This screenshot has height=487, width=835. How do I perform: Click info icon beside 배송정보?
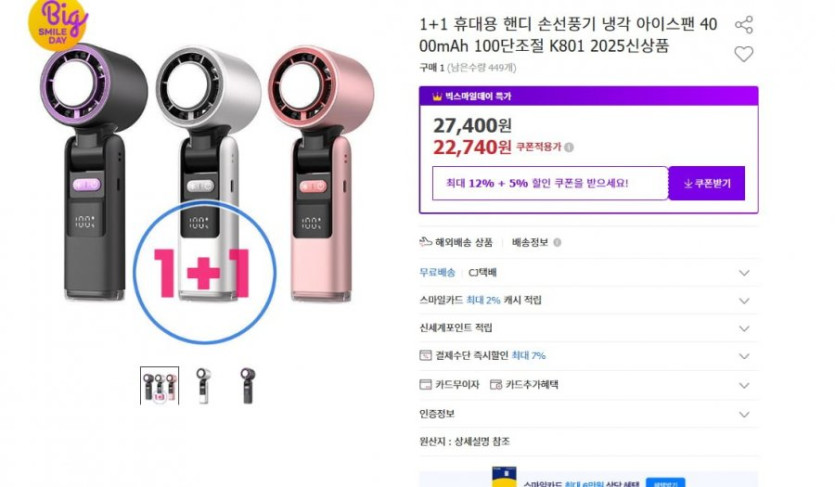[557, 243]
